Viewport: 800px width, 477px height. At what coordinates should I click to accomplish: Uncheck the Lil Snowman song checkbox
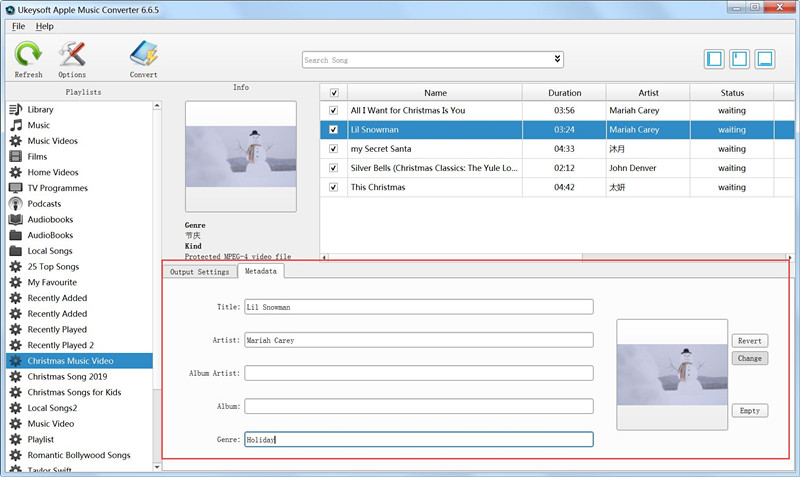pos(334,130)
